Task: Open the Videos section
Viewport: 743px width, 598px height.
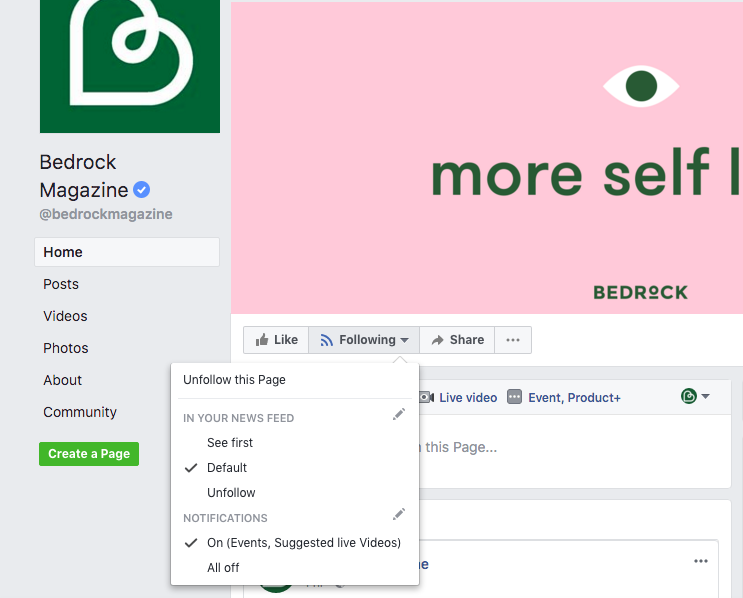Action: pyautogui.click(x=65, y=316)
